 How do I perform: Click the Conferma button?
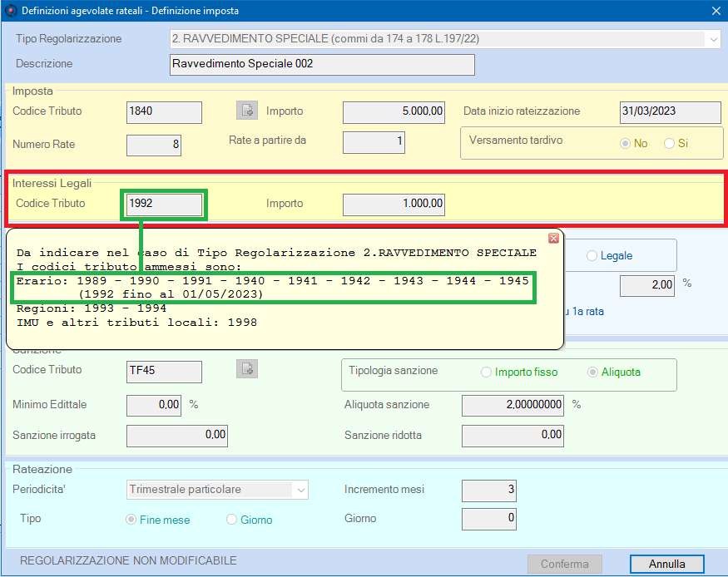[x=564, y=564]
